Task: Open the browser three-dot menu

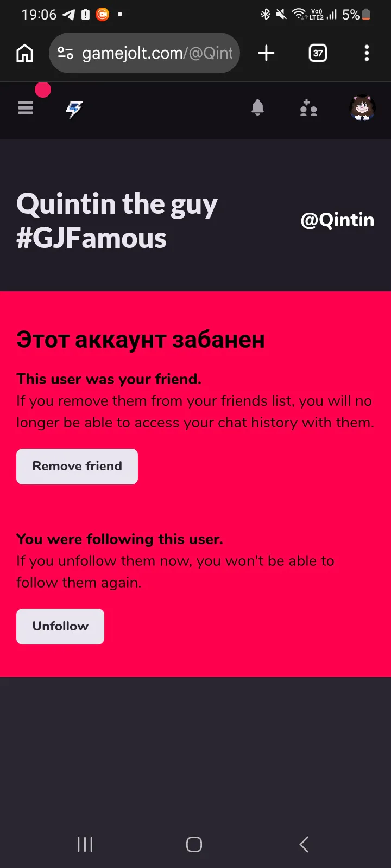Action: coord(367,53)
